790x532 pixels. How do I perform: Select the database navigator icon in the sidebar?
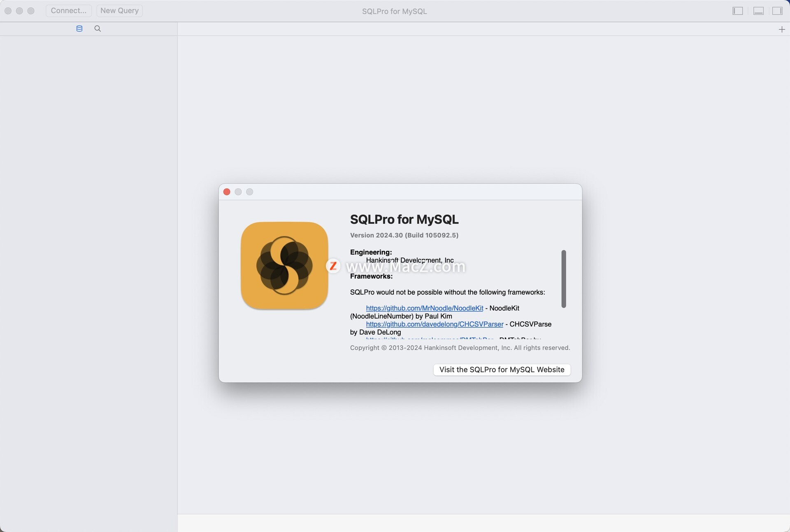[79, 29]
